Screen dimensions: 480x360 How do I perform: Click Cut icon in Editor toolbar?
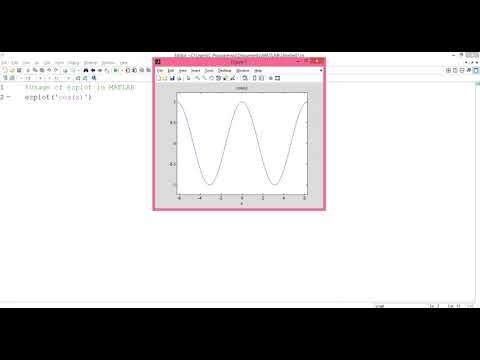click(x=28, y=70)
